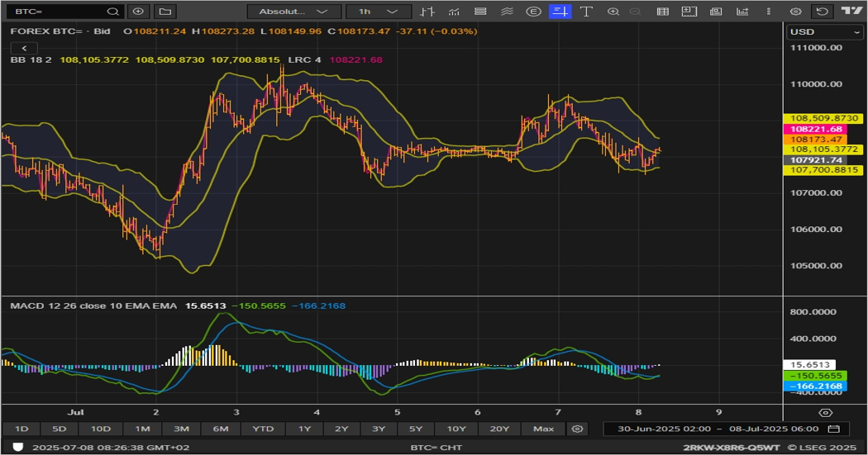Select the 2Y time range
Image resolution: width=868 pixels, height=455 pixels.
[341, 429]
